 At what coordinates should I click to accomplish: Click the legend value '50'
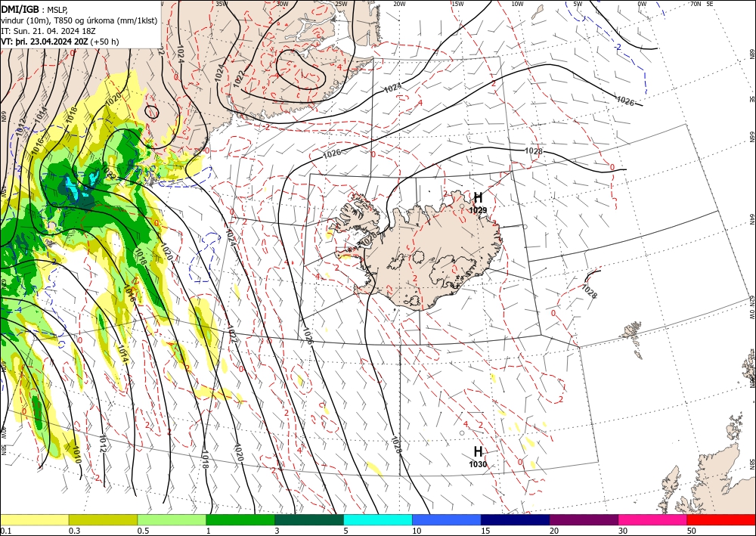pyautogui.click(x=692, y=531)
